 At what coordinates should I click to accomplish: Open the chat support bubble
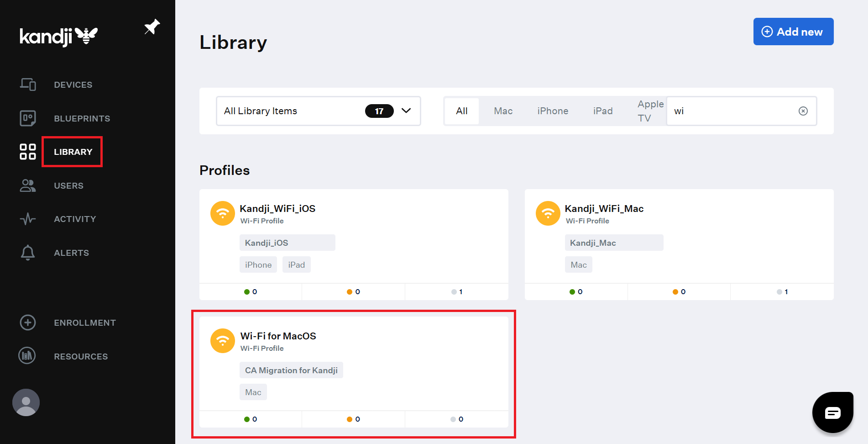(x=833, y=412)
